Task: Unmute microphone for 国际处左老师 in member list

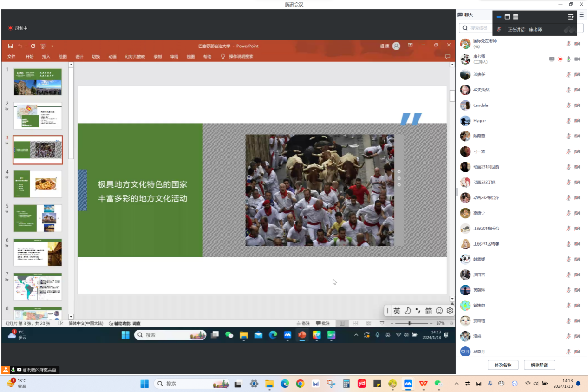Action: [568, 44]
